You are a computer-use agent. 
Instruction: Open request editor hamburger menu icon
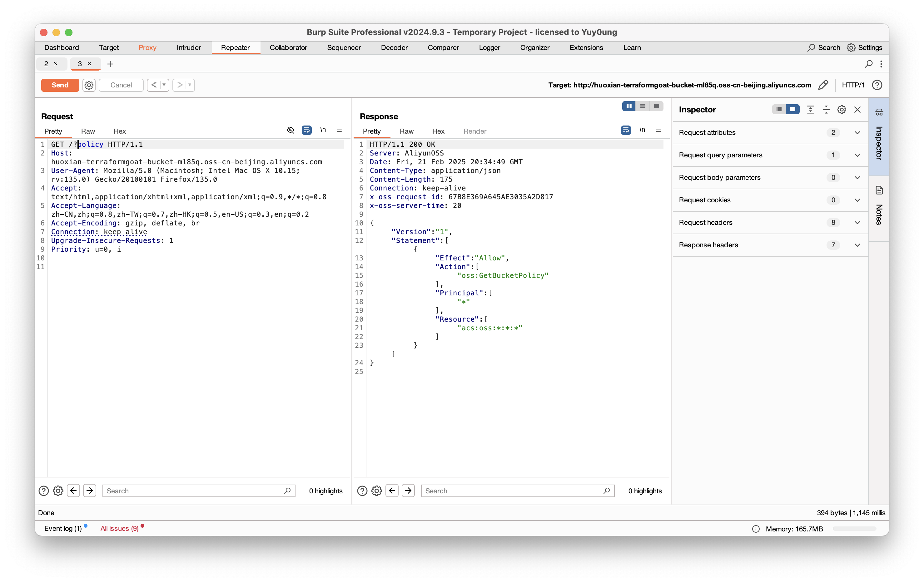339,130
